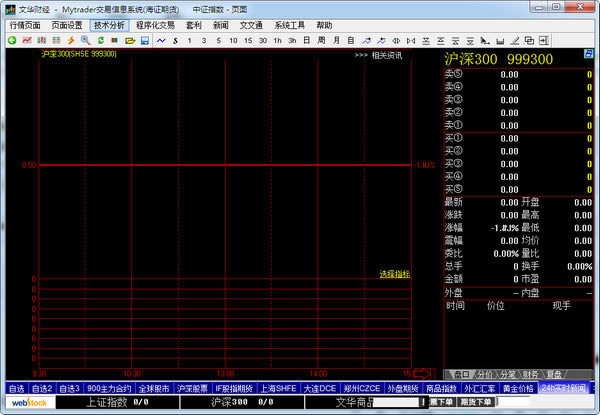
Task: Select the drawing line cursor tool icon
Action: click(x=485, y=40)
